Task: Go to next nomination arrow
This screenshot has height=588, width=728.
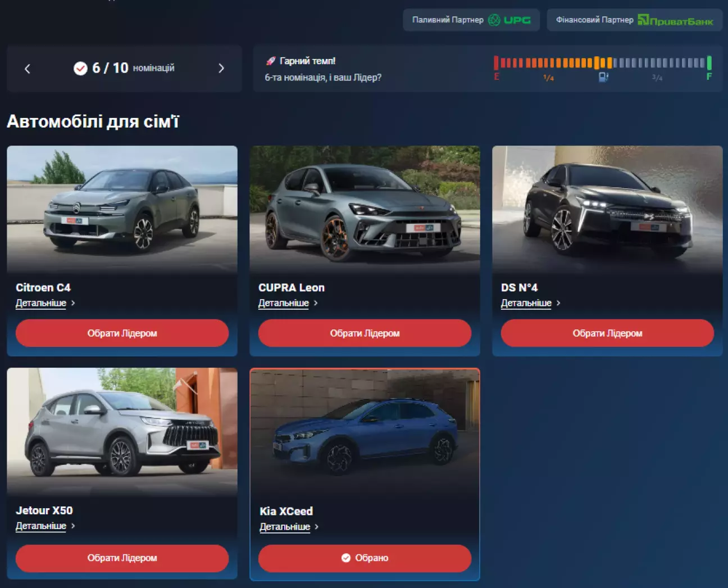Action: click(221, 68)
